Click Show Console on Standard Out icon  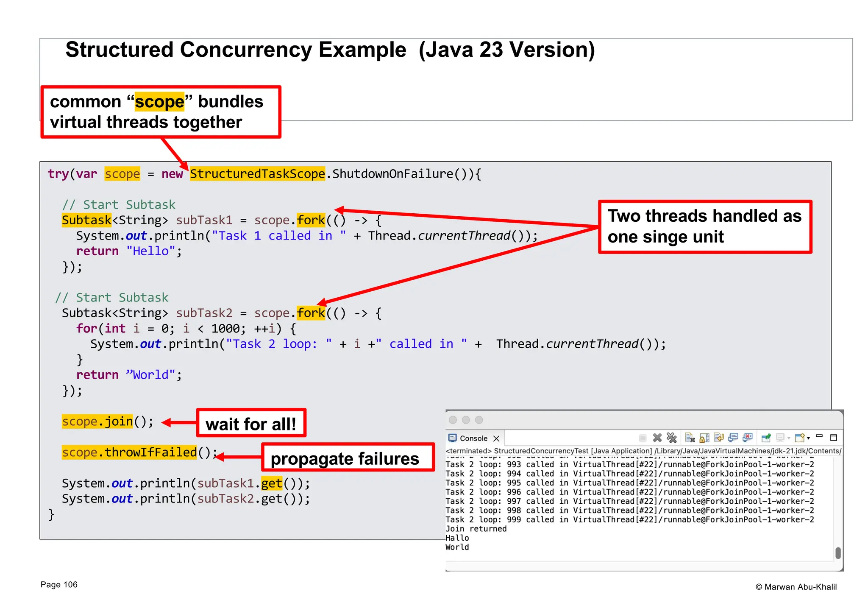733,438
